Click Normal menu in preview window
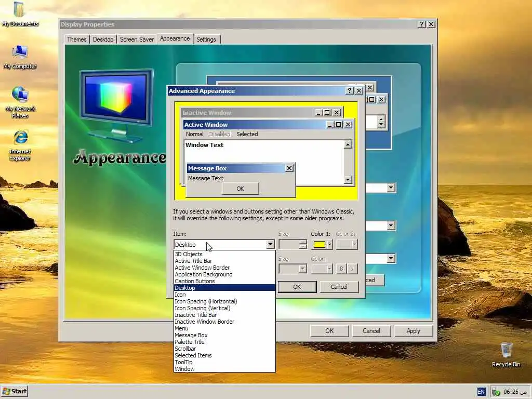 tap(194, 134)
